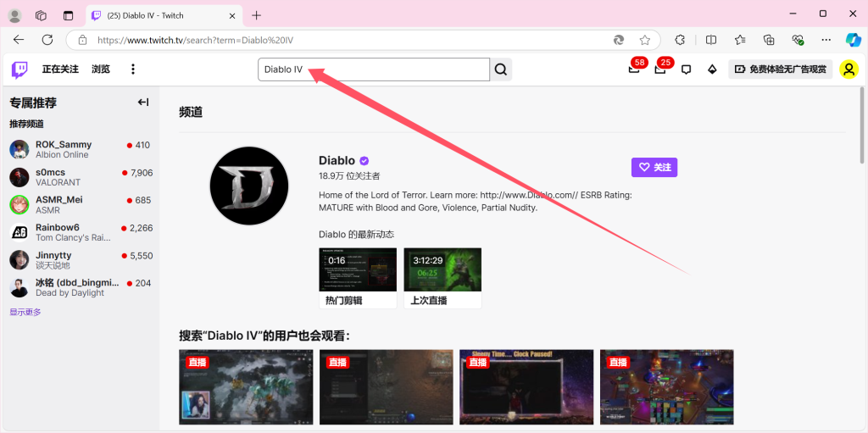Open the Diablo channel logo avatar
The image size is (868, 433).
249,186
